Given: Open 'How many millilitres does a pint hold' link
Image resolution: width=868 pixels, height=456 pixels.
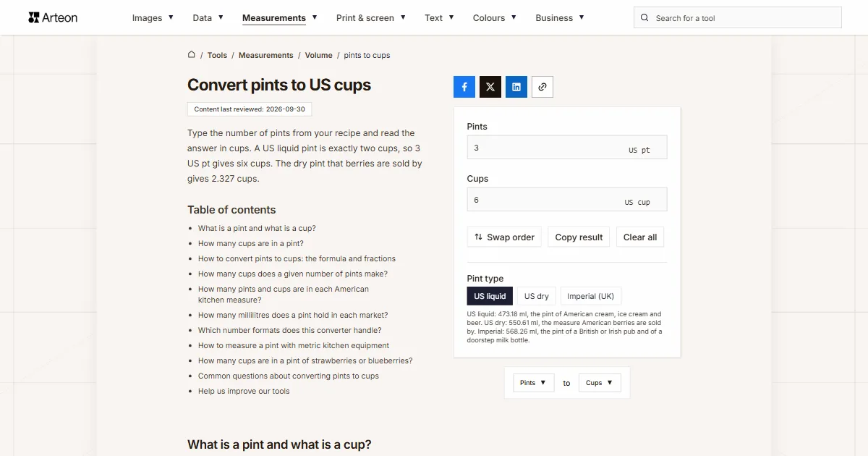Looking at the screenshot, I should point(293,315).
